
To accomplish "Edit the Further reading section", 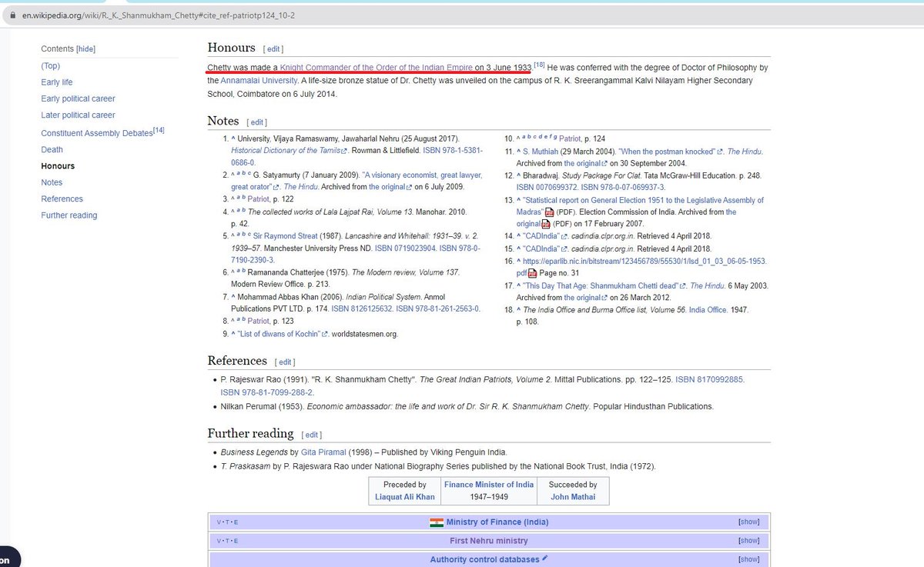I will click(311, 435).
